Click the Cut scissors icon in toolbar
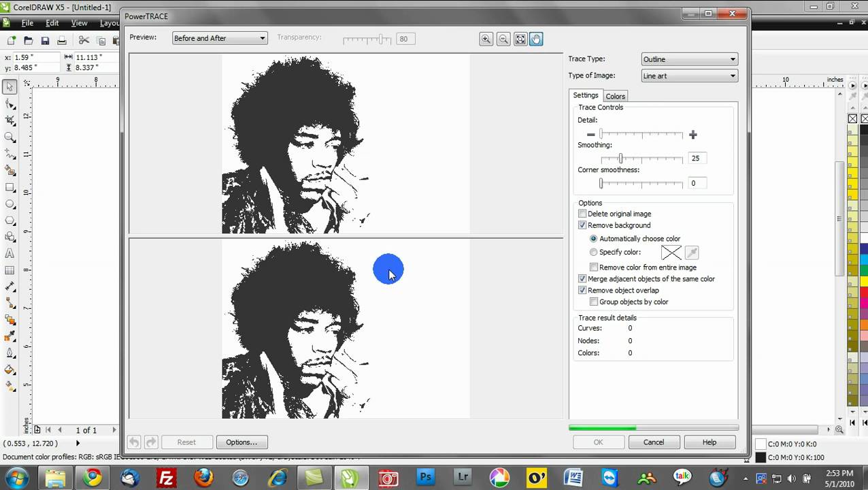 point(84,41)
